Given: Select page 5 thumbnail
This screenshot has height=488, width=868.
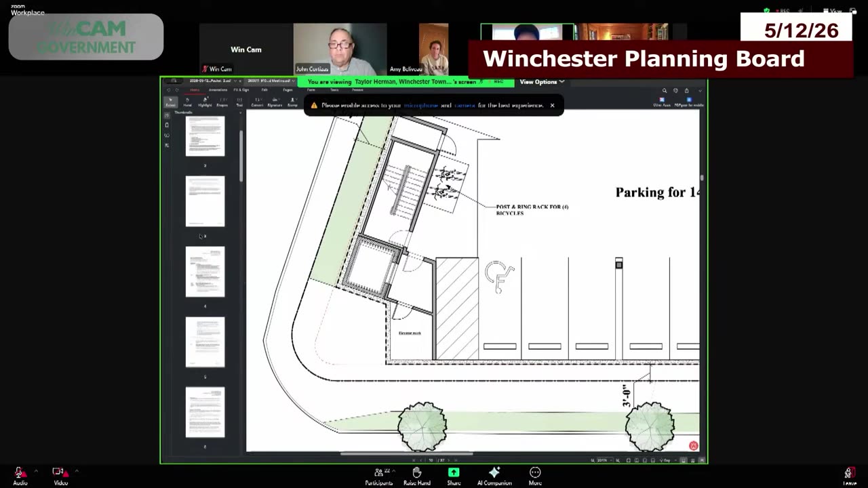Looking at the screenshot, I should [x=205, y=342].
